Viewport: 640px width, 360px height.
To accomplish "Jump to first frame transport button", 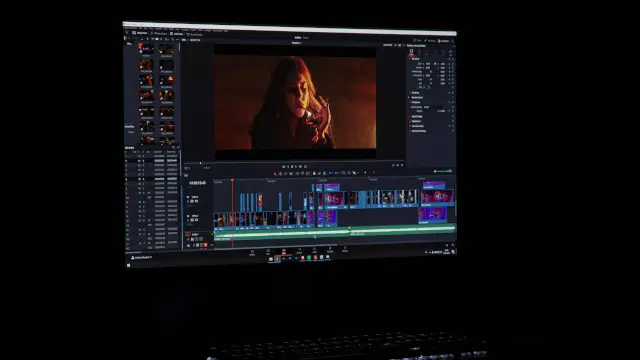I will 284,167.
